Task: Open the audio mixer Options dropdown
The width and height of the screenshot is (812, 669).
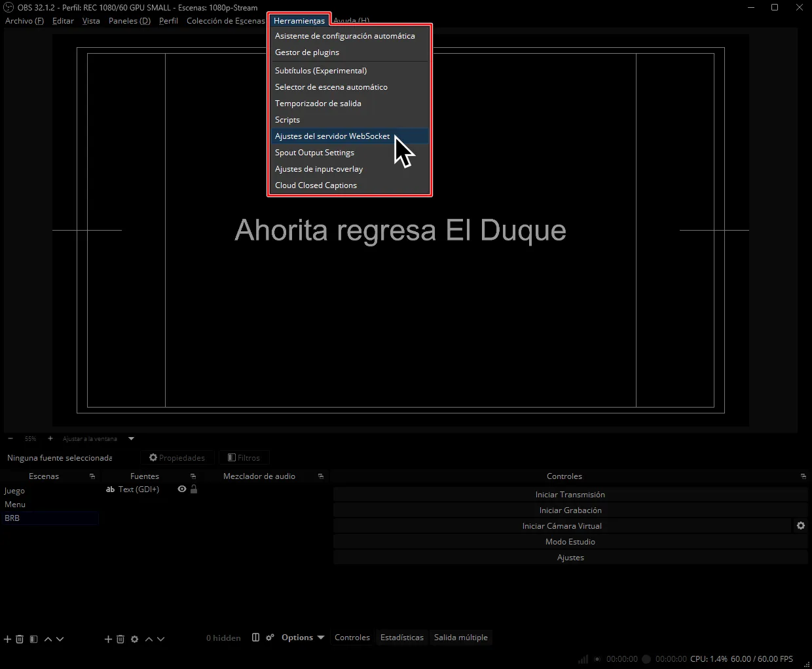Action: coord(303,638)
